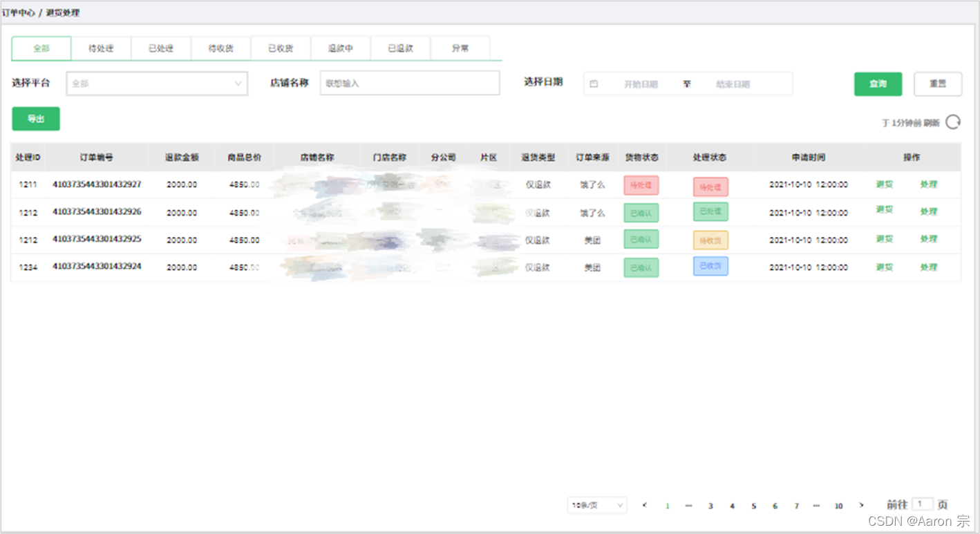Switch to the 已收货 tab

281,48
